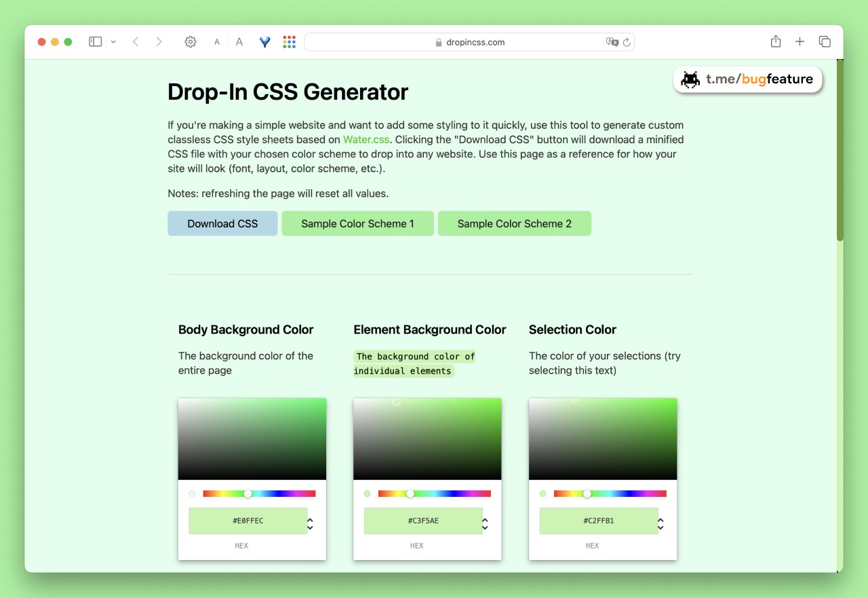Click the Element Background color preview dot
Viewport: 868px width, 598px height.
368,494
